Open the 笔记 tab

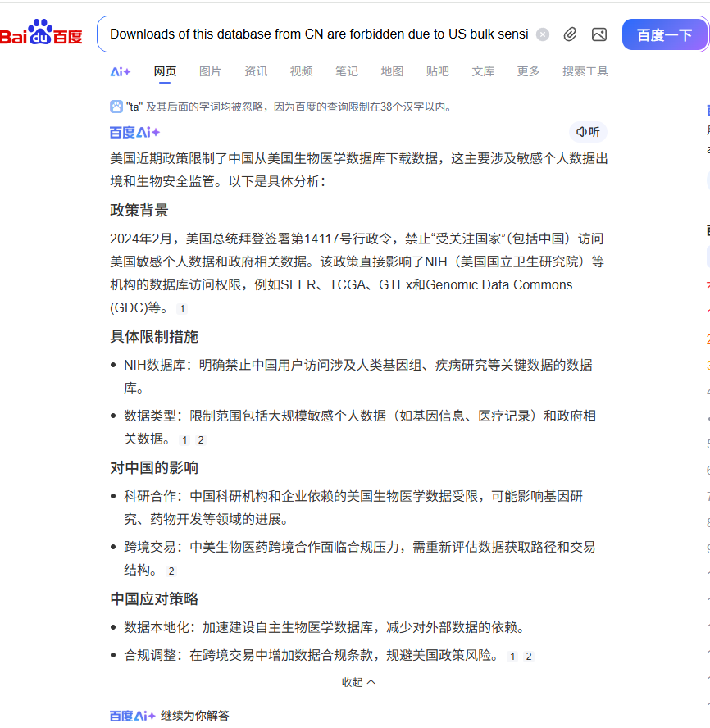click(347, 71)
